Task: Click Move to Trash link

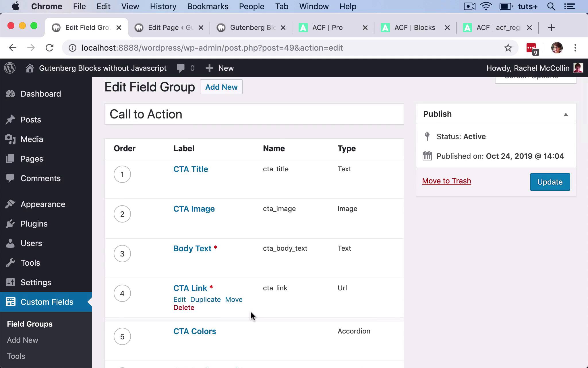Action: 446,181
